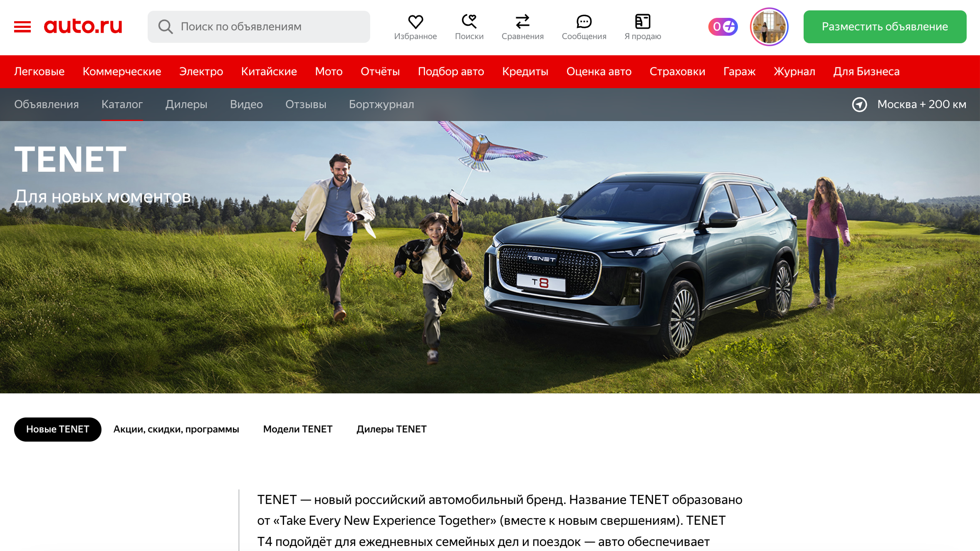
Task: Open Оценка авто section
Action: coord(599,72)
